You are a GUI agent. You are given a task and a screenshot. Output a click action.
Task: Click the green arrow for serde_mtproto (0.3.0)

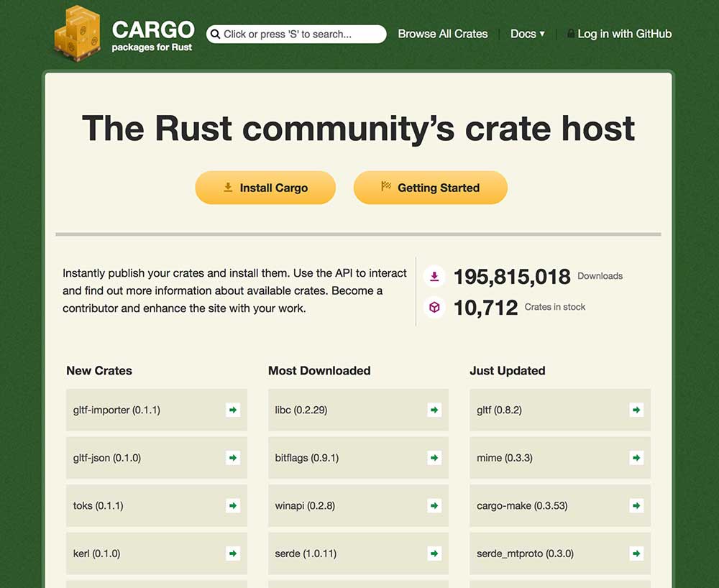636,553
